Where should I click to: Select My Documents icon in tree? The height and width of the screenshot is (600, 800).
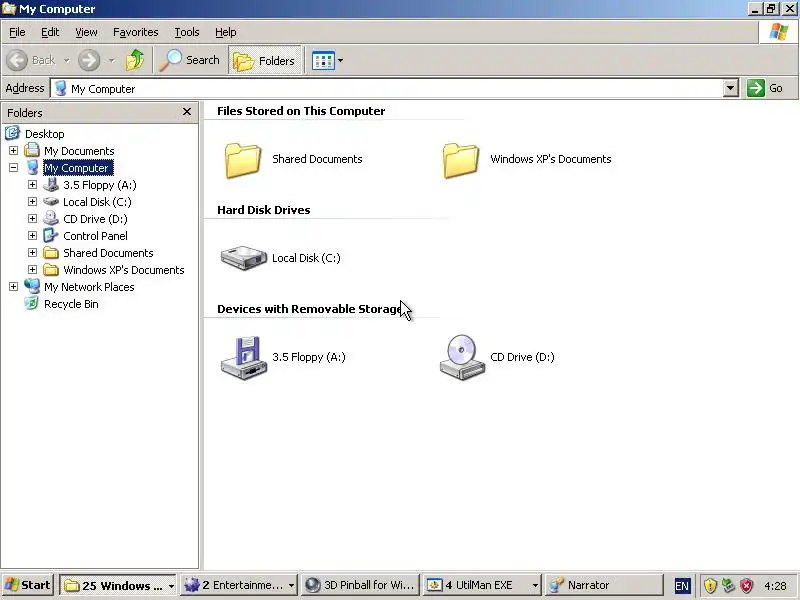pyautogui.click(x=32, y=150)
